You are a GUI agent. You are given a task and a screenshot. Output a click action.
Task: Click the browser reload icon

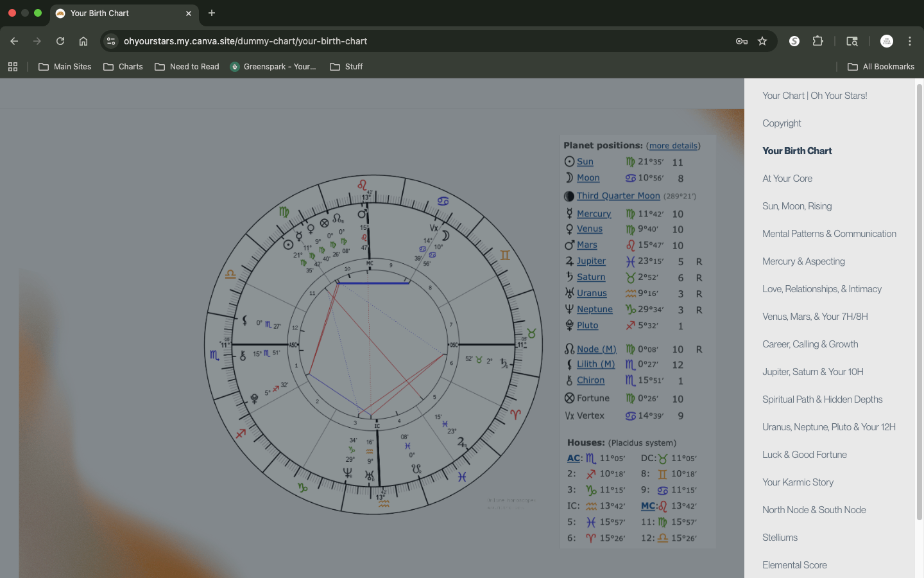60,41
